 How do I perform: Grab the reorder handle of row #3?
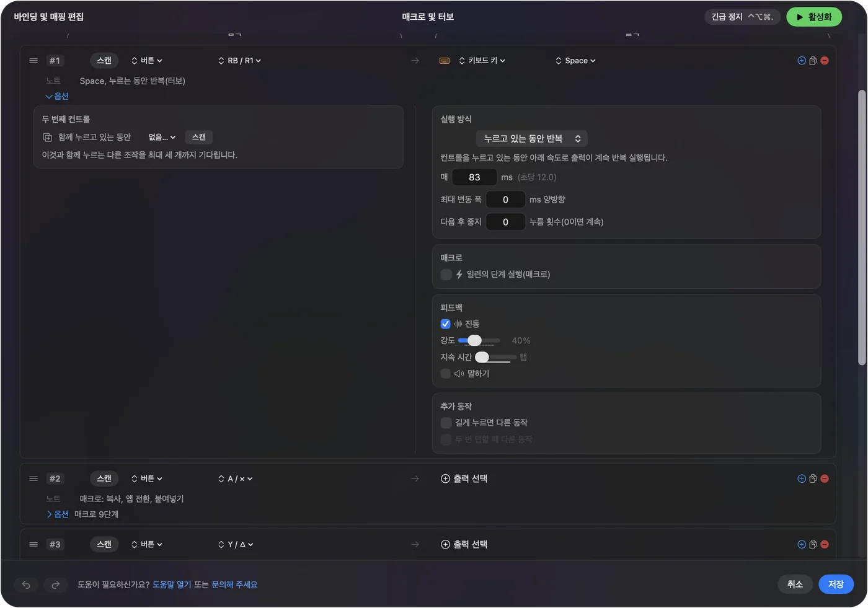coord(33,544)
